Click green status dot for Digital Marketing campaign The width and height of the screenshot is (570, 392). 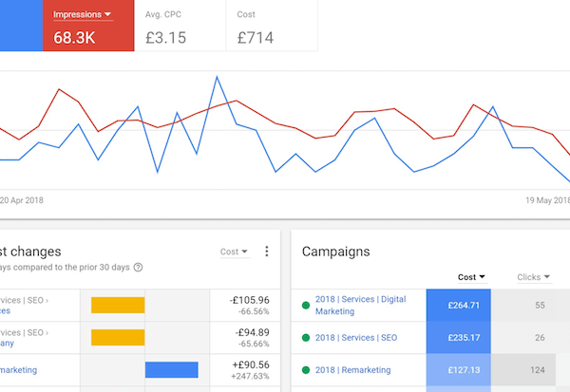click(306, 305)
